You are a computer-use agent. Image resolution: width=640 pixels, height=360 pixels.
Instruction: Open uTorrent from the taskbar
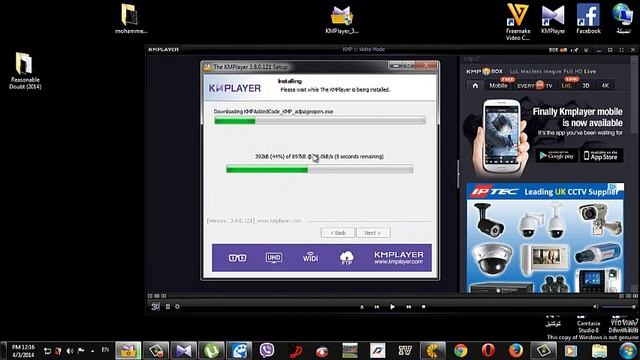[x=211, y=351]
